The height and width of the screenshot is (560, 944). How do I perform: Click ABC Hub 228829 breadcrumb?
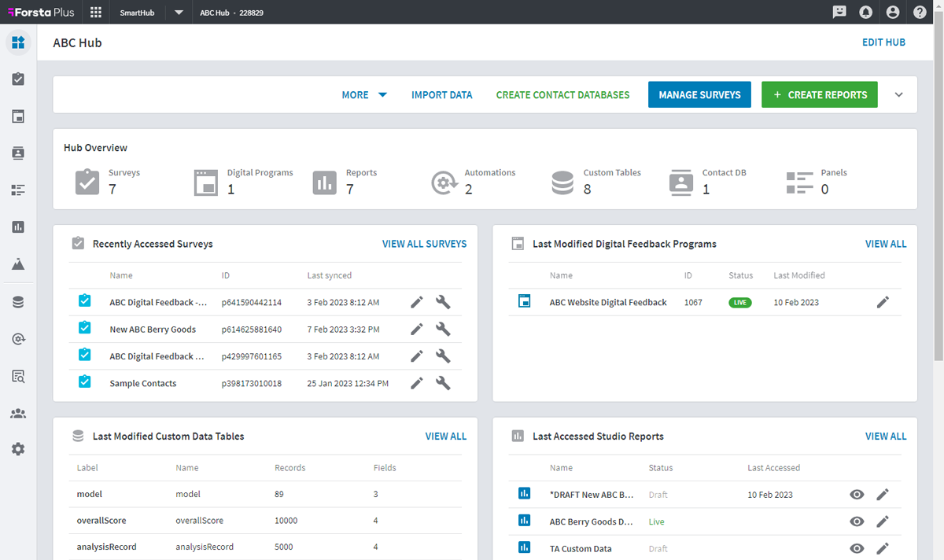[x=231, y=13]
